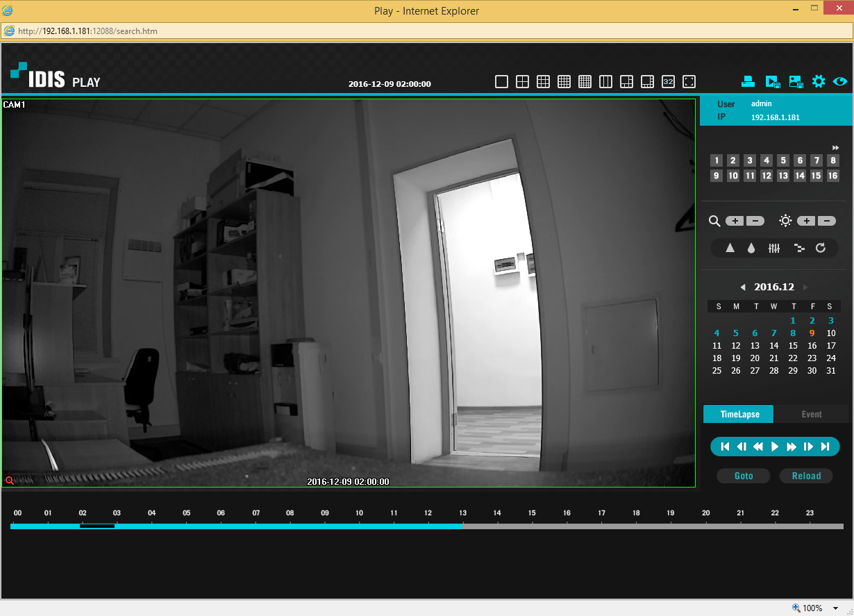
Task: Rewind playback
Action: [758, 447]
